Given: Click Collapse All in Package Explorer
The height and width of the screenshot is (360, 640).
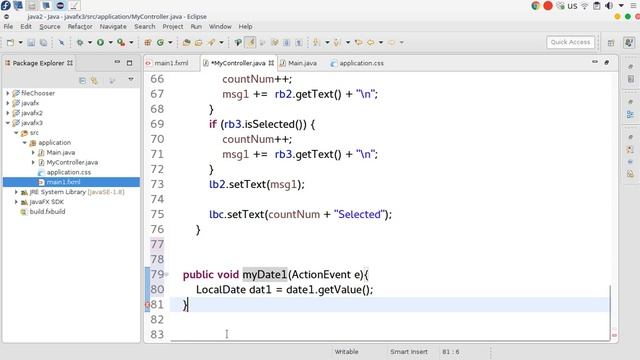Looking at the screenshot, I should 82,81.
